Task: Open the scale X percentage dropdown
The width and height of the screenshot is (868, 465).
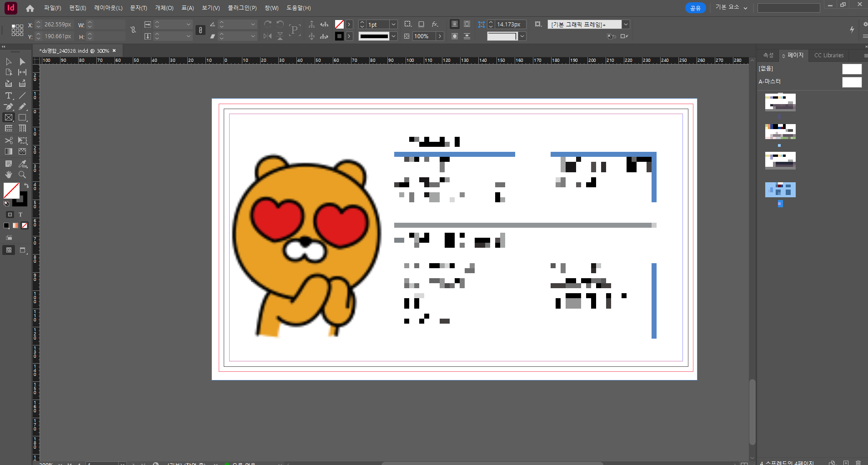Action: (x=188, y=24)
